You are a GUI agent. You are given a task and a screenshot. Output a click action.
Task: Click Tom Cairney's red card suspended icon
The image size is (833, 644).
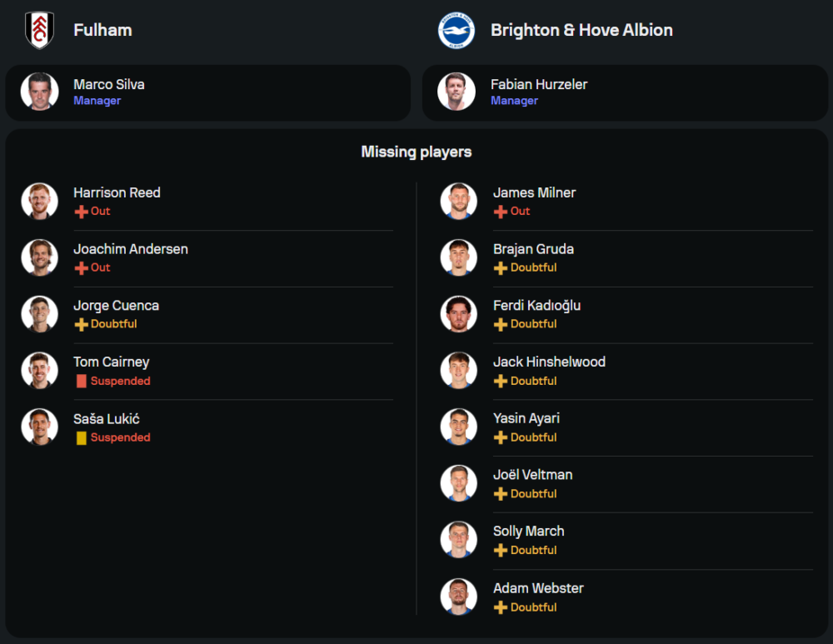pos(81,381)
